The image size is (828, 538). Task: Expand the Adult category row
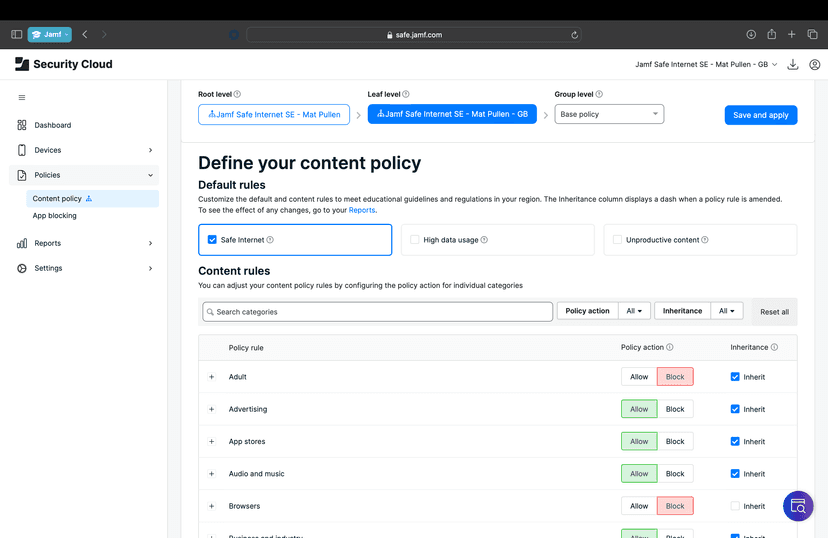click(212, 376)
